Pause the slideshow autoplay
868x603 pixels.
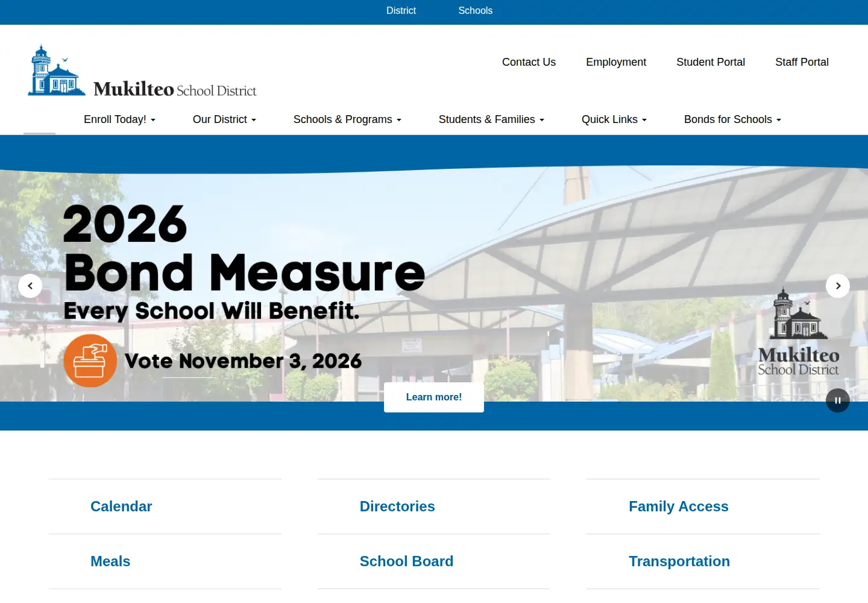click(x=838, y=400)
